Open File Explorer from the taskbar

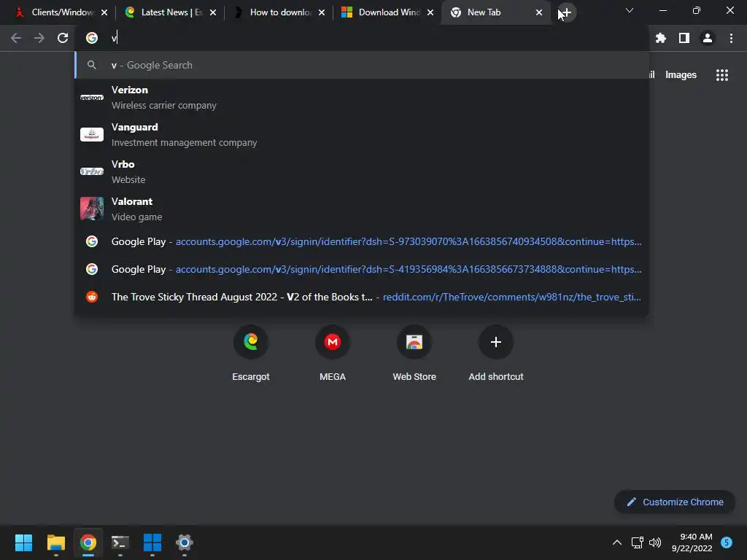tap(55, 542)
